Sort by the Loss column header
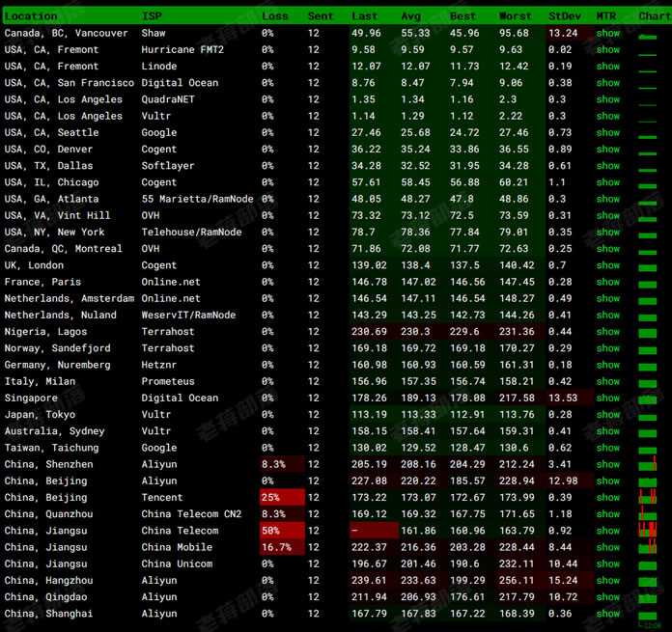Image resolution: width=672 pixels, height=632 pixels. point(275,16)
